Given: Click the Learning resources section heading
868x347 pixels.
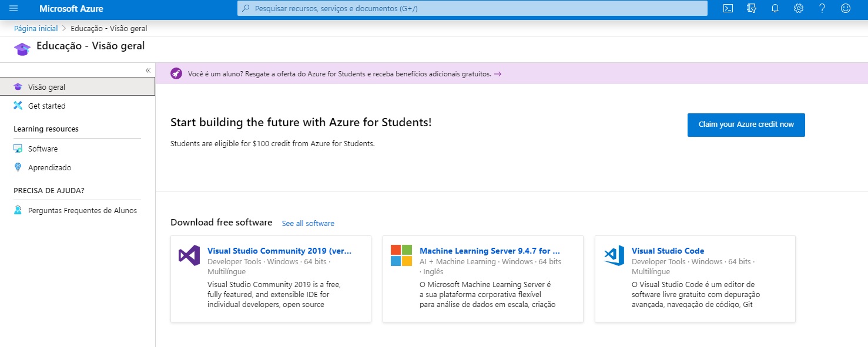Looking at the screenshot, I should pos(46,129).
